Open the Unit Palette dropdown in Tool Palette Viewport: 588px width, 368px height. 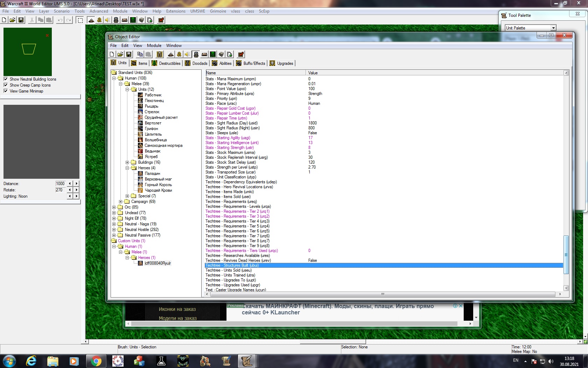click(x=553, y=28)
